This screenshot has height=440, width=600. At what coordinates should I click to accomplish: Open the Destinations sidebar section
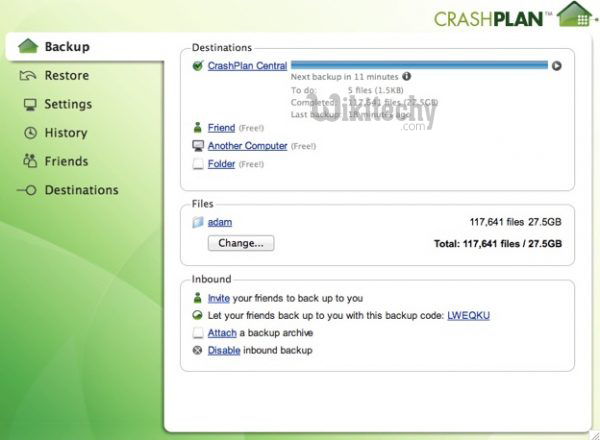pos(82,190)
